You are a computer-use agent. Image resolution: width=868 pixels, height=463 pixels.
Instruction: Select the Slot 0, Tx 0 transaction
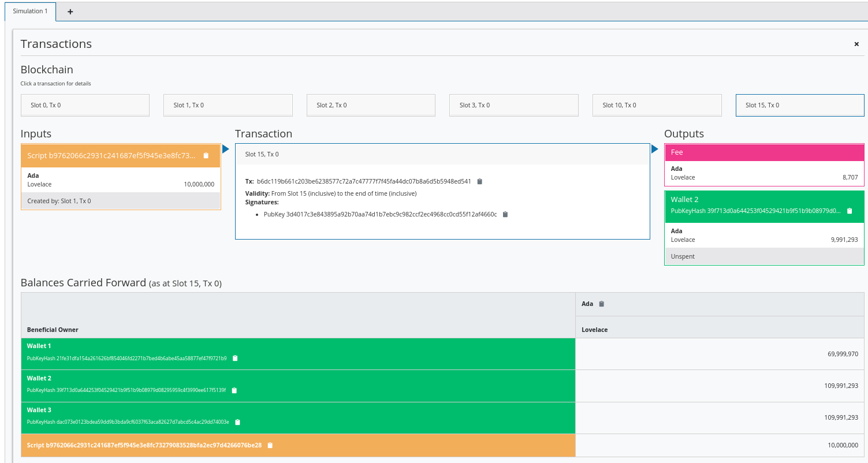(x=85, y=105)
